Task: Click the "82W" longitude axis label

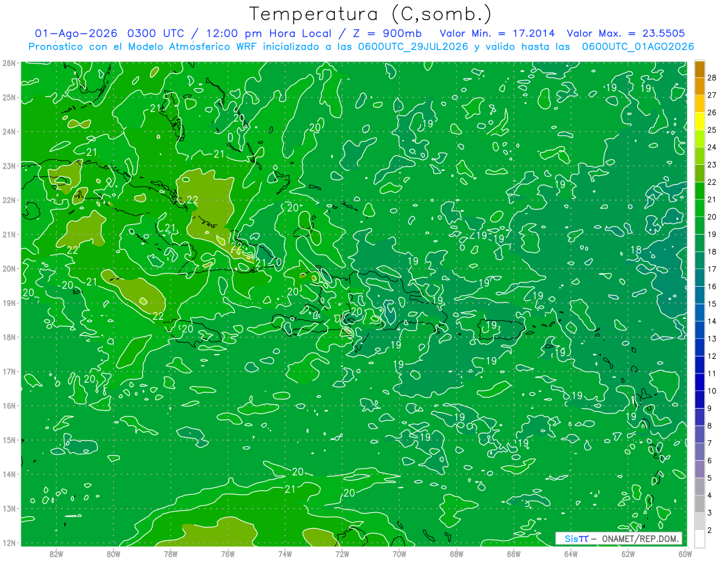Action: point(56,554)
